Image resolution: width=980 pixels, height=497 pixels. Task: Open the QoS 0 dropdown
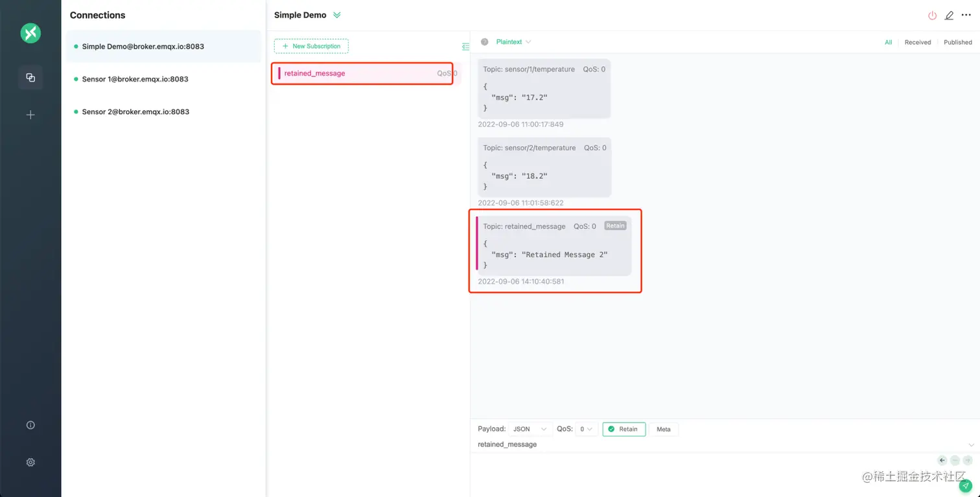click(586, 429)
